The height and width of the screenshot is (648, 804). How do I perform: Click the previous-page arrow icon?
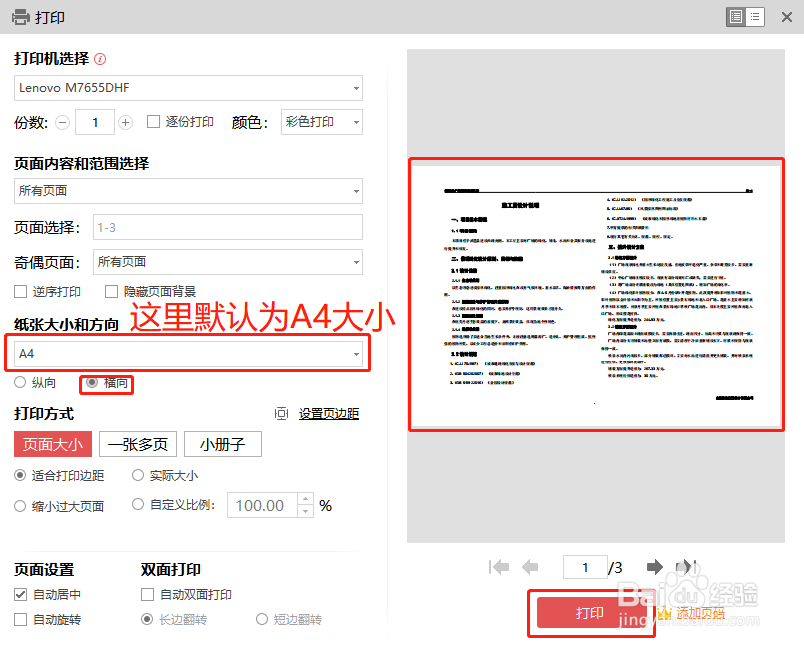(528, 566)
